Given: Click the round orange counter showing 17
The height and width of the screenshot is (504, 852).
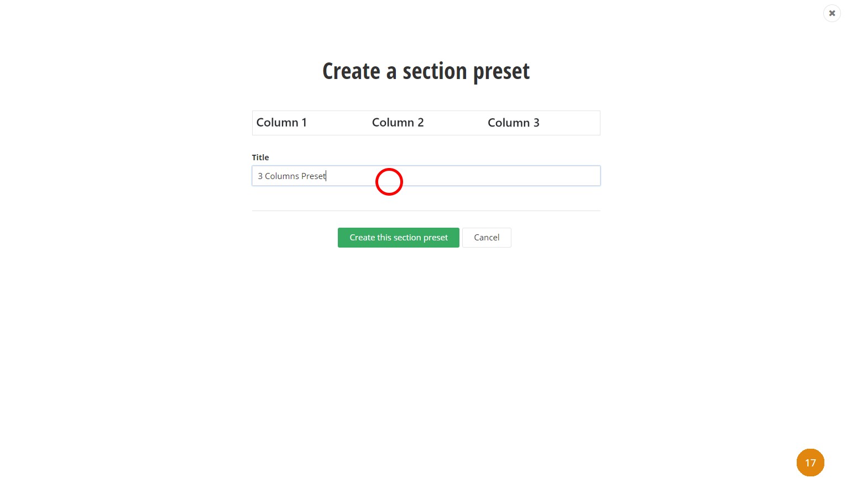Looking at the screenshot, I should 810,463.
